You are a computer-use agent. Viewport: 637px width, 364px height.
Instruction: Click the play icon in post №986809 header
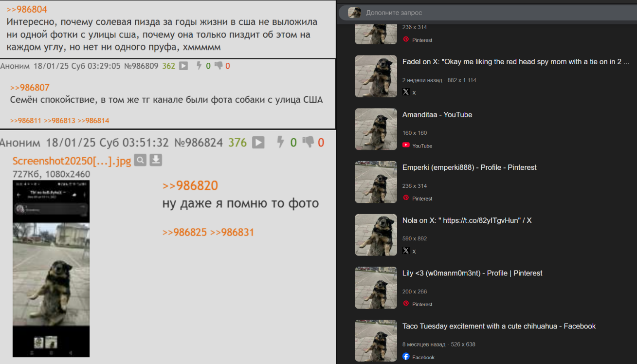(183, 66)
